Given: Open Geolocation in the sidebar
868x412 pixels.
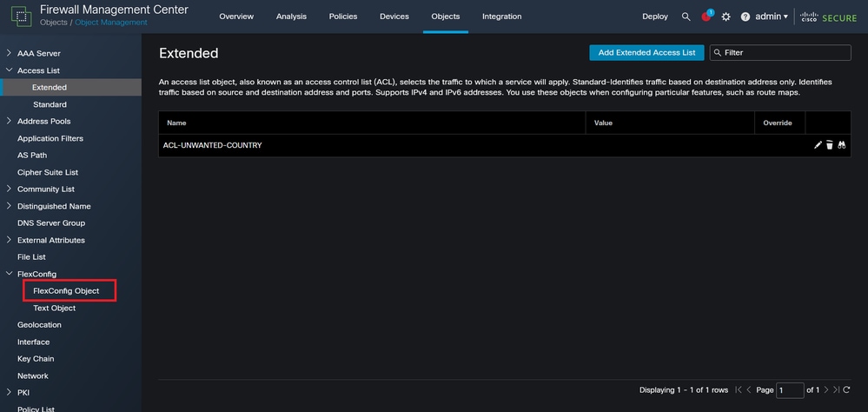Looking at the screenshot, I should point(39,324).
